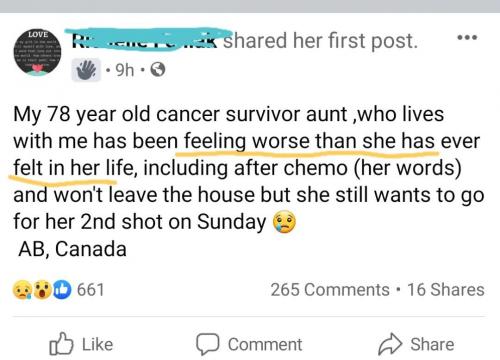Tap the crying emoji in post text
Screen dimensions: 500x360
[284, 222]
